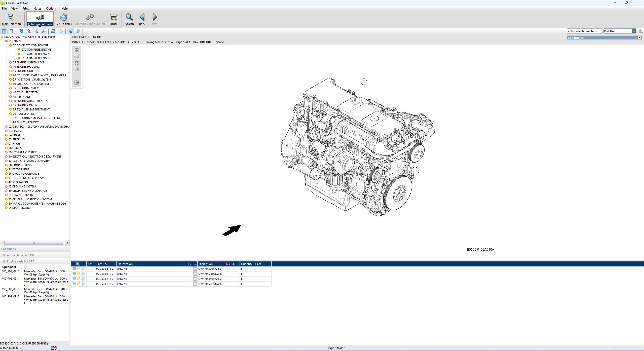
Task: Expand the 09 HYDRAULIC SYSTEM node
Action: click(6, 152)
